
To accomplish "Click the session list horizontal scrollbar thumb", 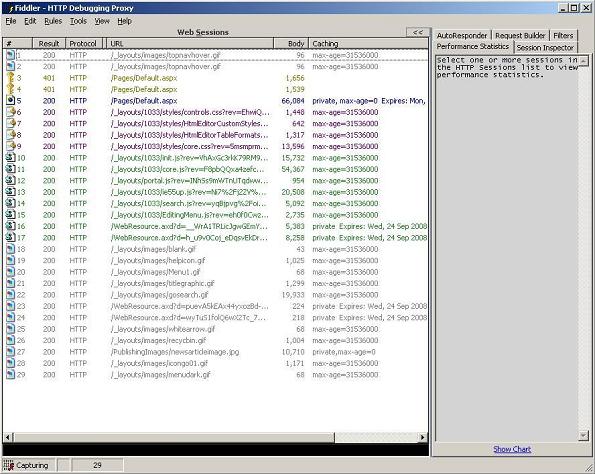I will pos(174,437).
